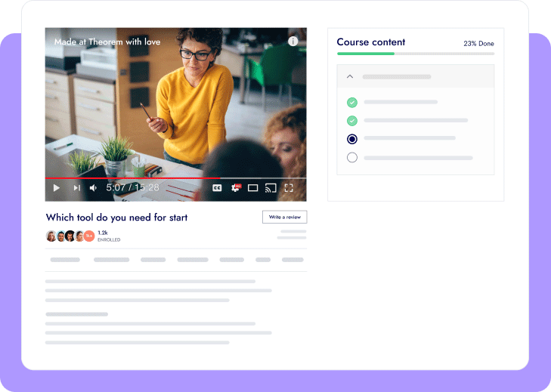551x392 pixels.
Task: Select the second completed lesson checkmark
Action: point(352,121)
